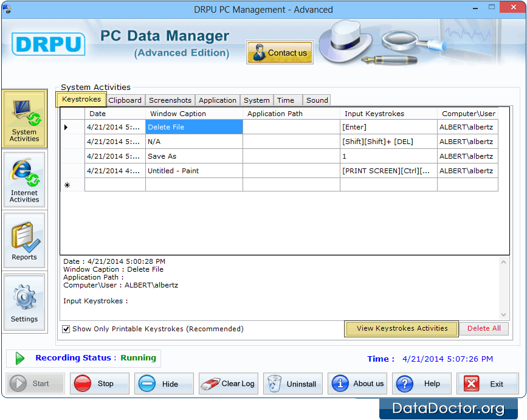527x420 pixels.
Task: Click the input keystrokes cell showing 1
Action: point(388,156)
